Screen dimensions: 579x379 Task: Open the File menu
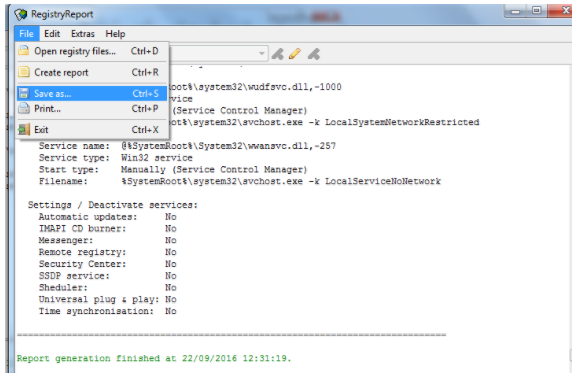coord(27,34)
